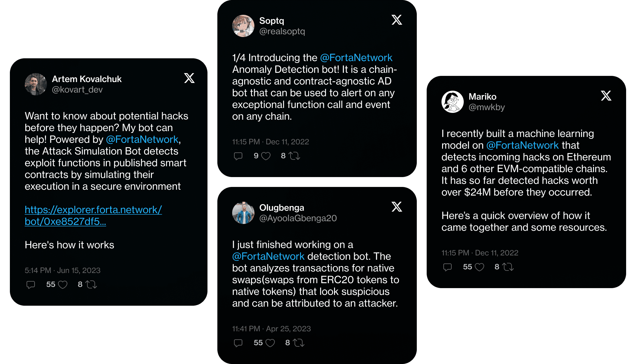Retweet Soptq's Anomaly Detection tweet
Image resolution: width=636 pixels, height=364 pixels.
coord(294,156)
